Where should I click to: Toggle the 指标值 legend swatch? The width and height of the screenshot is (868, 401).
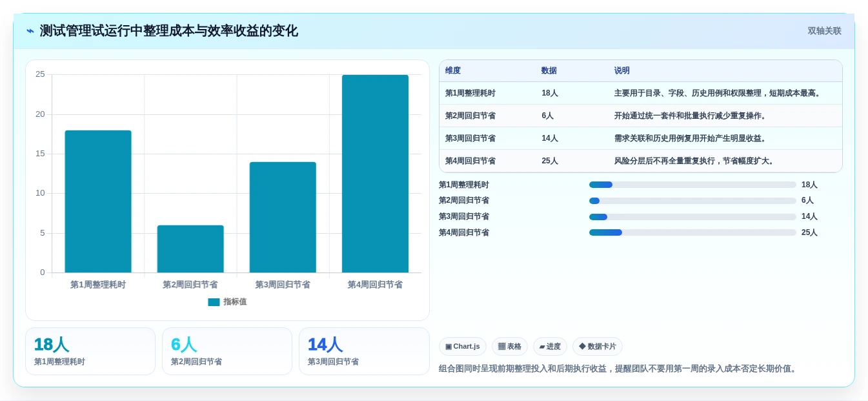214,302
